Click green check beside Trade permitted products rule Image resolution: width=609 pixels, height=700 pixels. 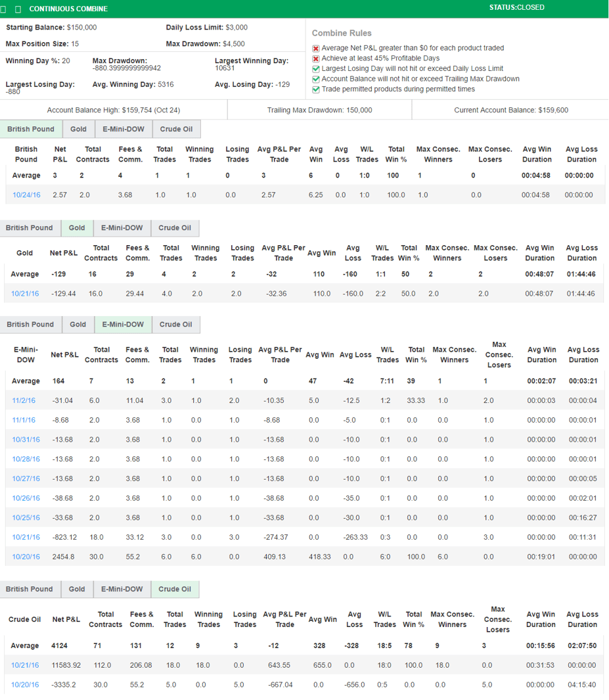pyautogui.click(x=316, y=89)
